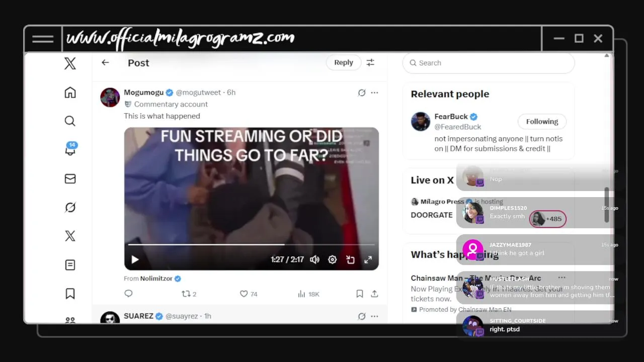644x362 pixels.
Task: Open the reply filter settings icon
Action: pyautogui.click(x=370, y=62)
